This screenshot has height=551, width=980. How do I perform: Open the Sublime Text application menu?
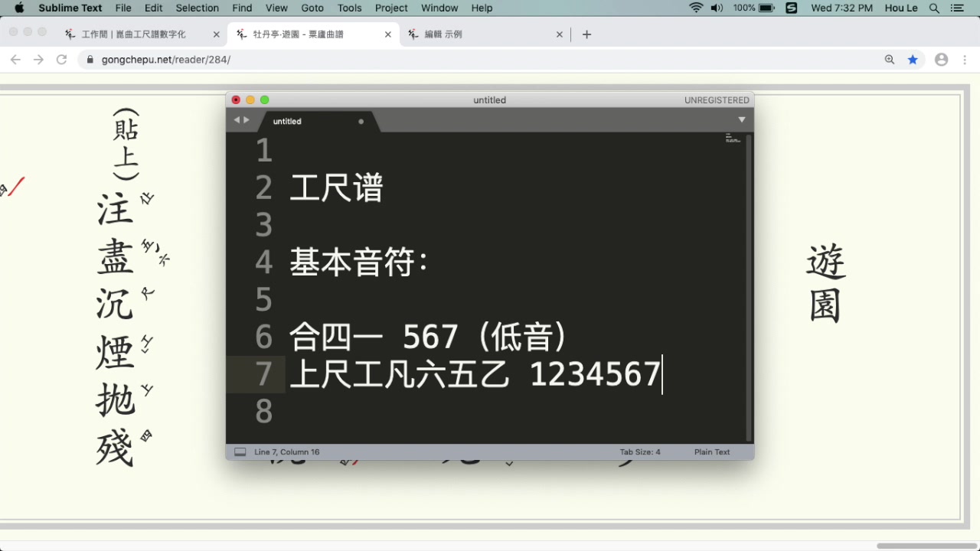(70, 8)
